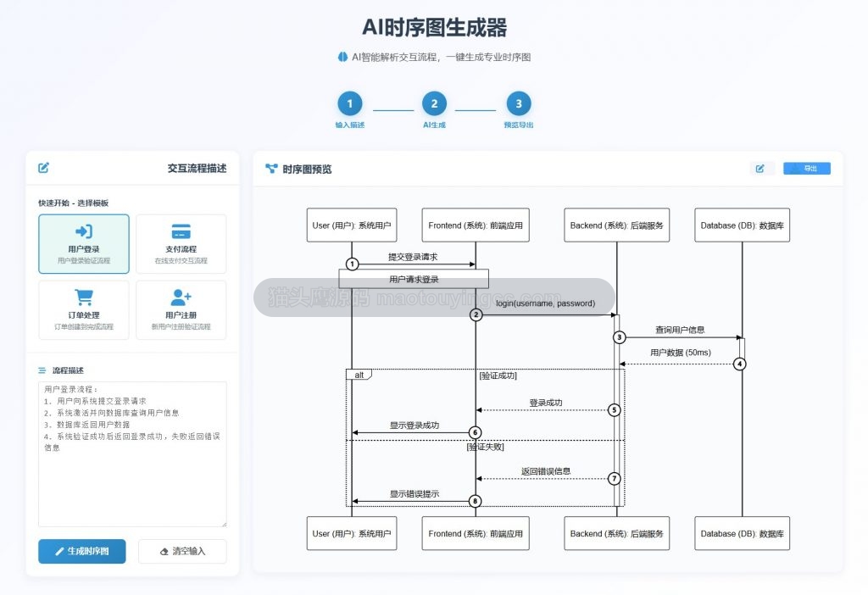Image resolution: width=868 pixels, height=595 pixels.
Task: Click the eraser icon in 清空输入 button
Action: [x=164, y=551]
